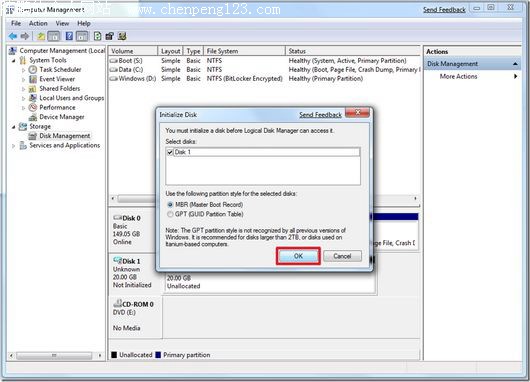Image resolution: width=530 pixels, height=382 pixels.
Task: Expand the Task Scheduler node arrow
Action: coord(23,70)
